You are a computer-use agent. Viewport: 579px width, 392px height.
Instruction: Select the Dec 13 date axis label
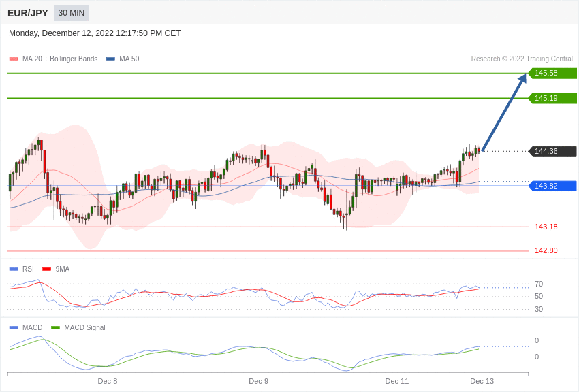[x=482, y=381]
